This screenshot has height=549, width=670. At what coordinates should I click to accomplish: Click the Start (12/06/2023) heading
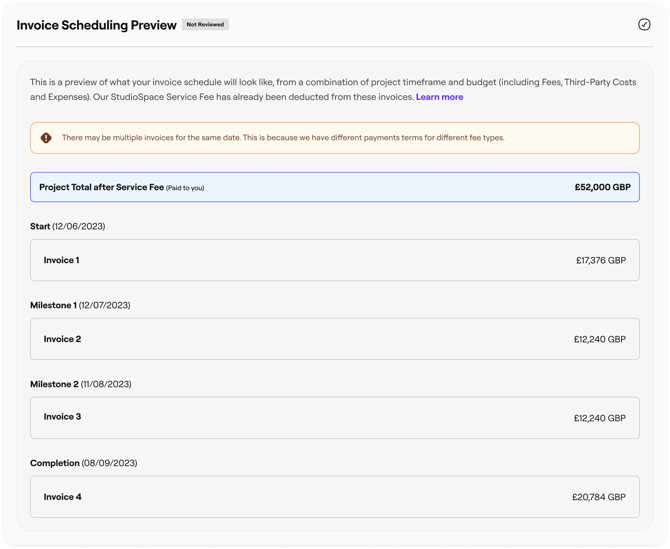68,226
